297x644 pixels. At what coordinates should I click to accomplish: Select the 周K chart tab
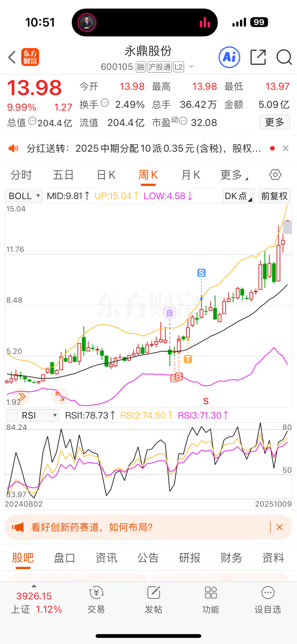click(148, 175)
